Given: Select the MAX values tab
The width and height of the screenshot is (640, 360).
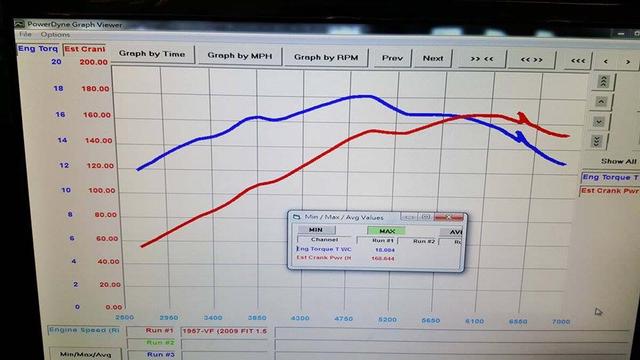Looking at the screenshot, I should (x=386, y=231).
